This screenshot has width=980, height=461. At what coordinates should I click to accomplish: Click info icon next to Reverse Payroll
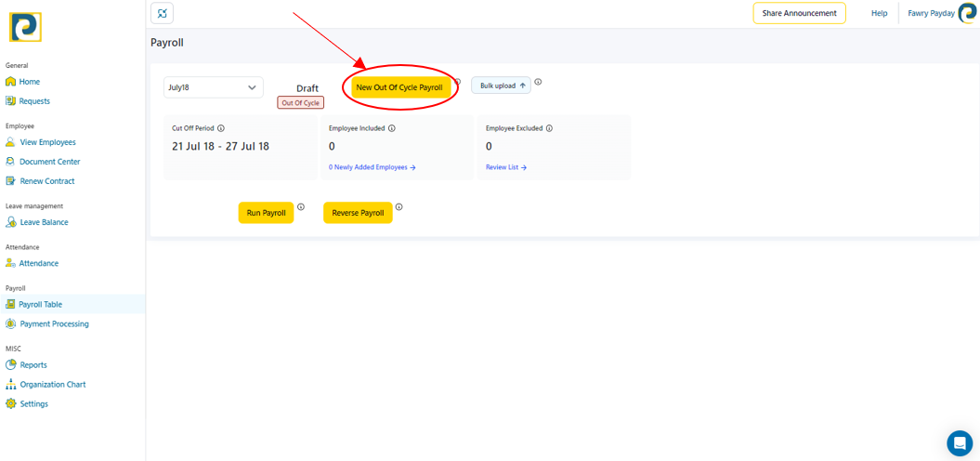coord(399,207)
